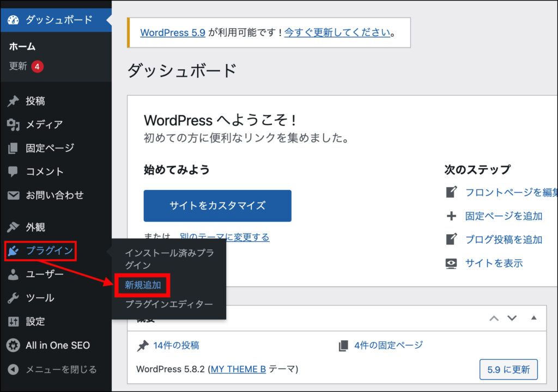Click ブログ投稿を追加 link

(x=504, y=240)
